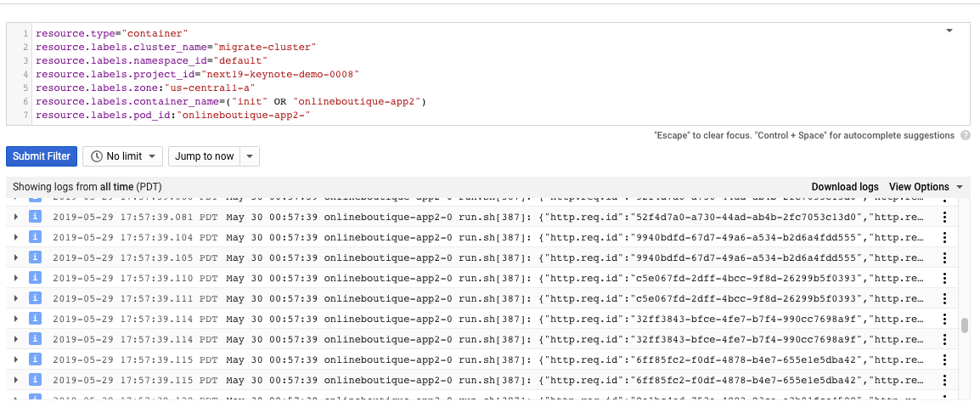Open three-dot menu on the 17:57:39.081 log row
Viewport: 980px width, 413px height.
coord(944,217)
